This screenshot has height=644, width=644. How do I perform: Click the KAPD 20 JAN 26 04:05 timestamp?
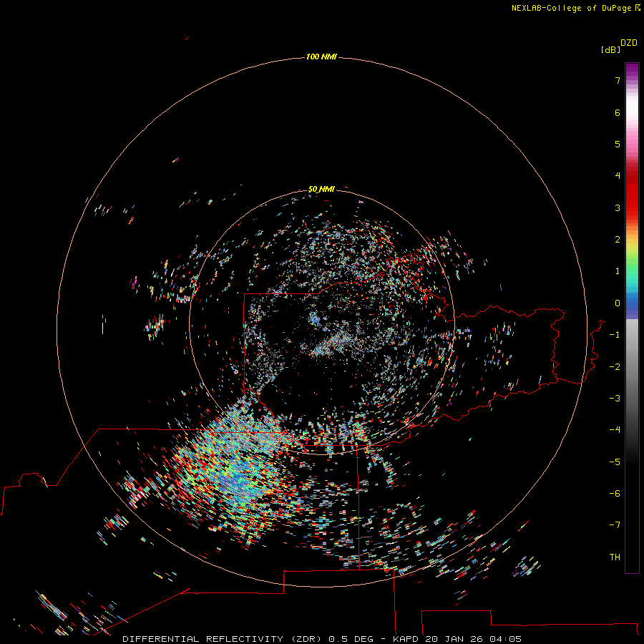tap(457, 639)
